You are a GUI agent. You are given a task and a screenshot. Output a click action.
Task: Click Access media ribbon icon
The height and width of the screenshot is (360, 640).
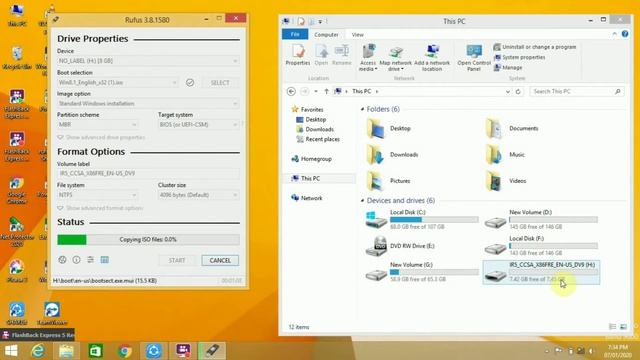click(368, 58)
